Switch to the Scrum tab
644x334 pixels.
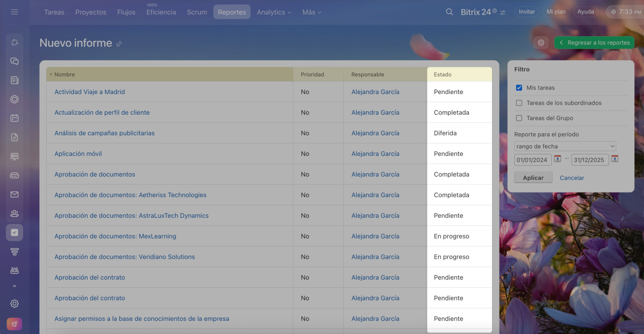pyautogui.click(x=197, y=12)
